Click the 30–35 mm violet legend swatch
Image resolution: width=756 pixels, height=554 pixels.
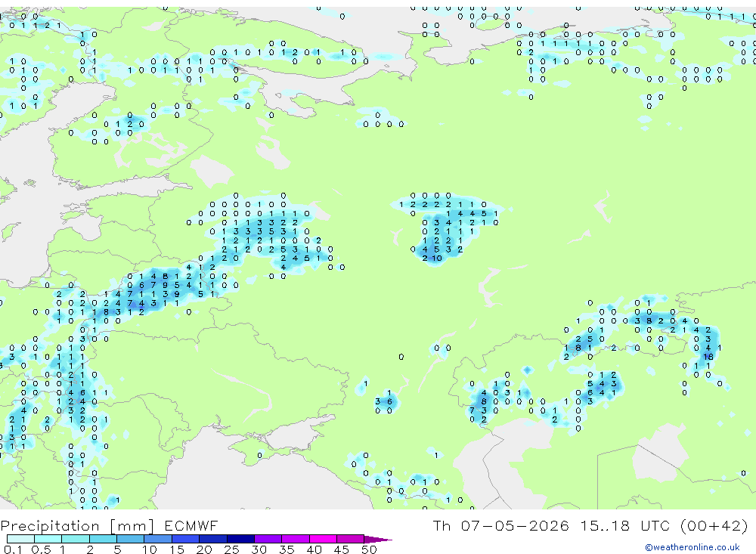tap(268, 539)
